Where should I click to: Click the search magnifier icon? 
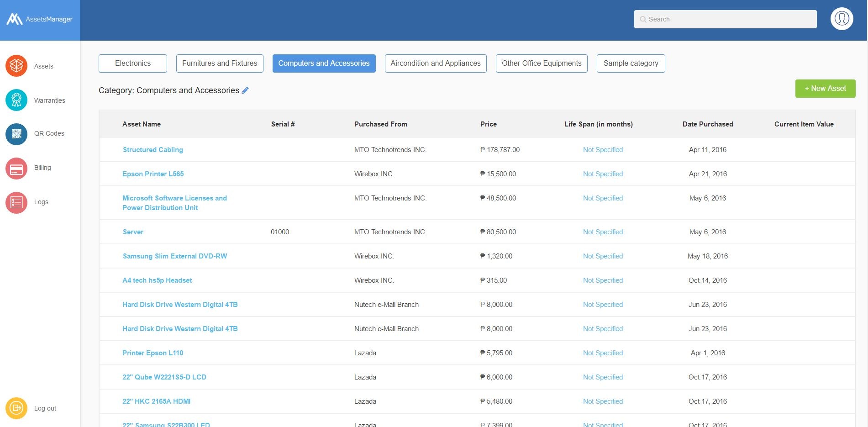(x=643, y=19)
